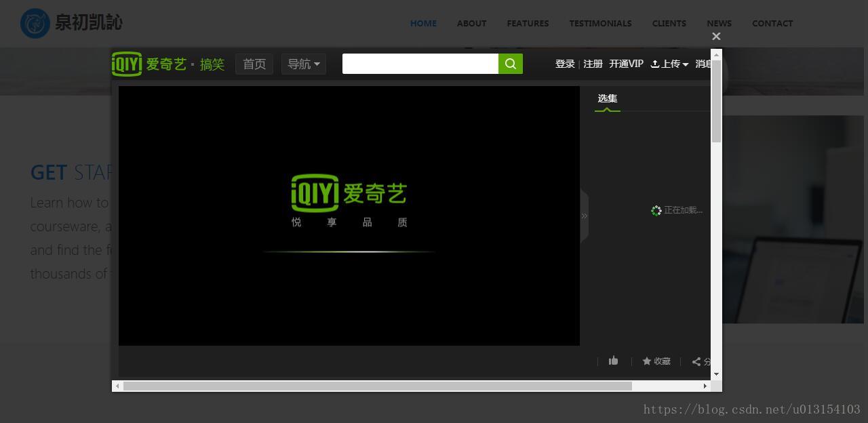Click the star 收藏 favorite button
The image size is (868, 423).
[656, 361]
